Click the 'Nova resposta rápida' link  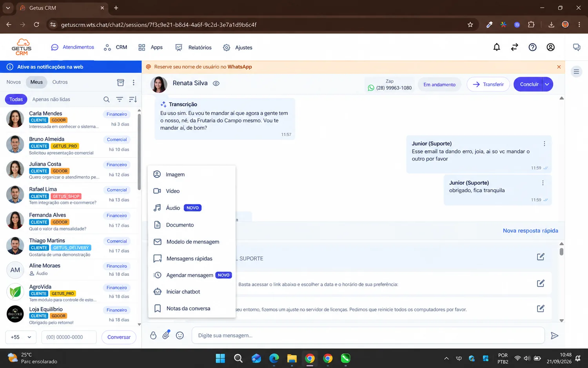coord(530,231)
